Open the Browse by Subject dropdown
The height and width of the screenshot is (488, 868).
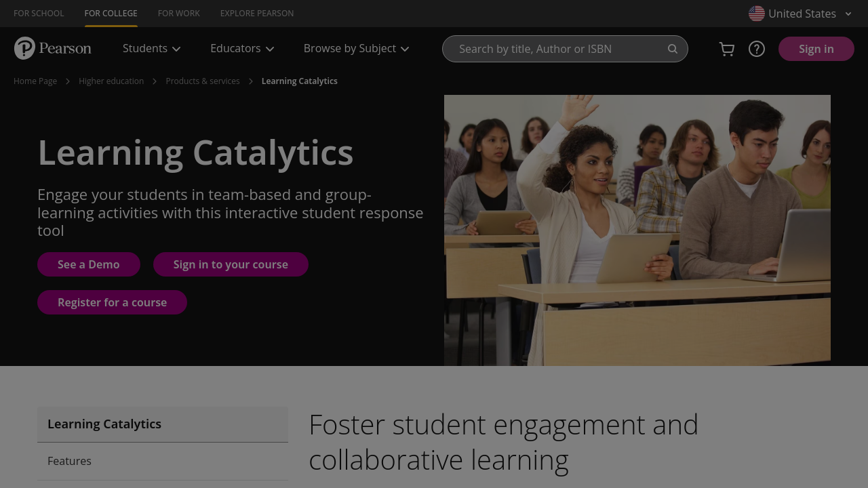pyautogui.click(x=356, y=49)
